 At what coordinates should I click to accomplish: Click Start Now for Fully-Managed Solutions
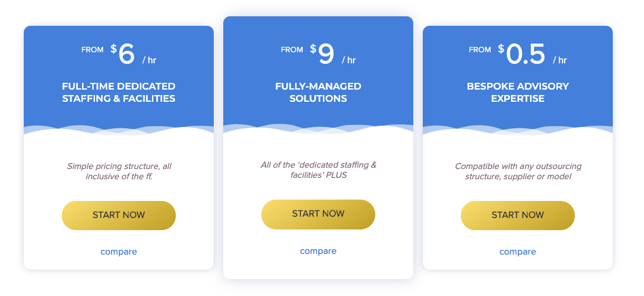click(x=318, y=214)
